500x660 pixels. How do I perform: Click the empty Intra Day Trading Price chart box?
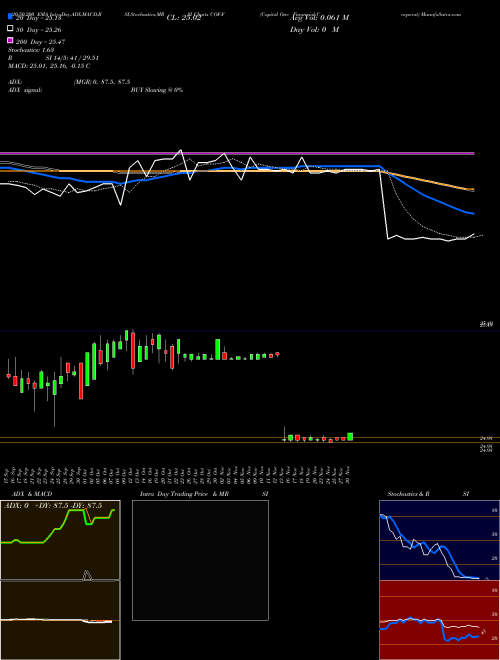click(200, 560)
